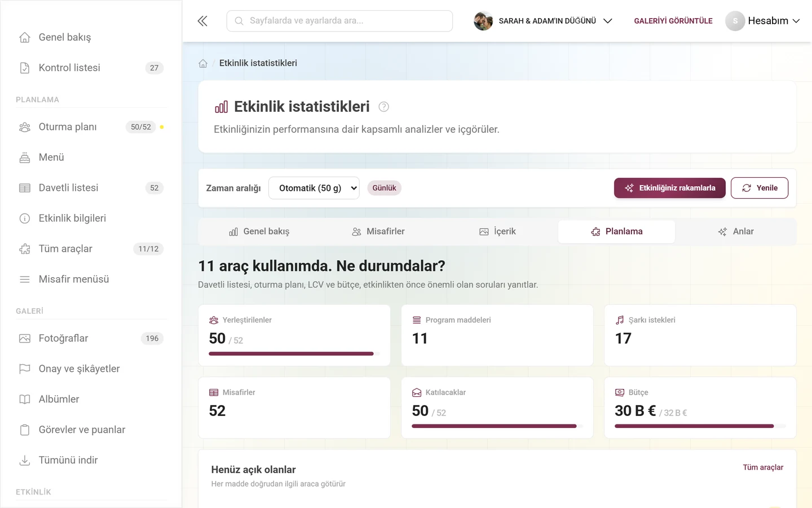Expand the Sarah & Adam'ın Düğünü event selector
812x508 pixels.
[x=543, y=21]
